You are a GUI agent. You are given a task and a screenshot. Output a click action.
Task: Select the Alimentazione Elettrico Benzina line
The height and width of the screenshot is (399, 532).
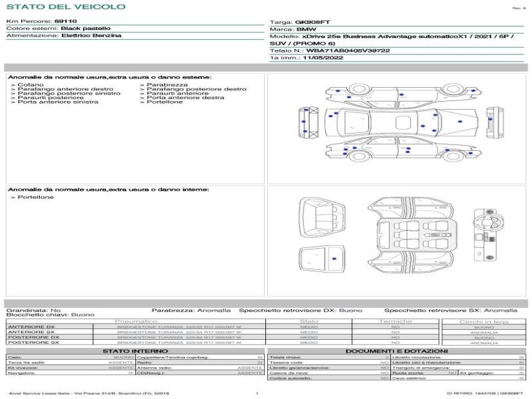click(64, 35)
